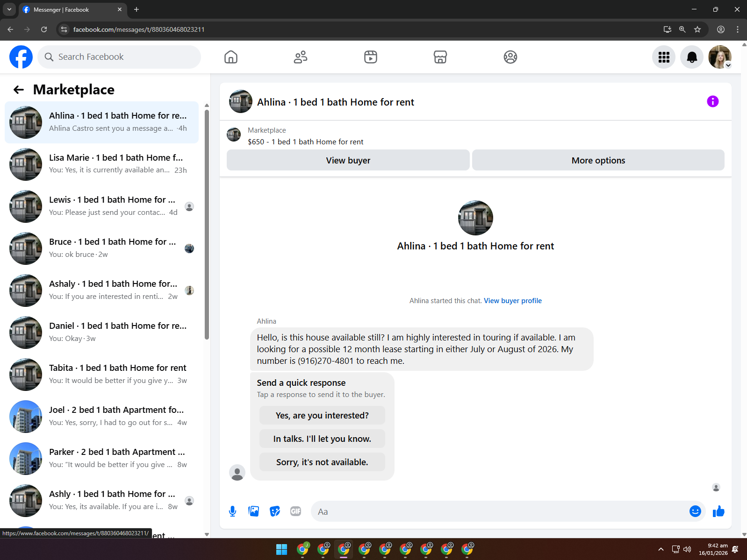Open the GIF picker
The image size is (747, 560).
pyautogui.click(x=296, y=511)
